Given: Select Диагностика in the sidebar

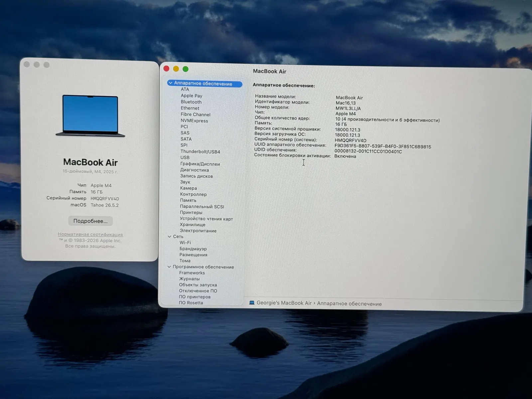Looking at the screenshot, I should click(195, 170).
